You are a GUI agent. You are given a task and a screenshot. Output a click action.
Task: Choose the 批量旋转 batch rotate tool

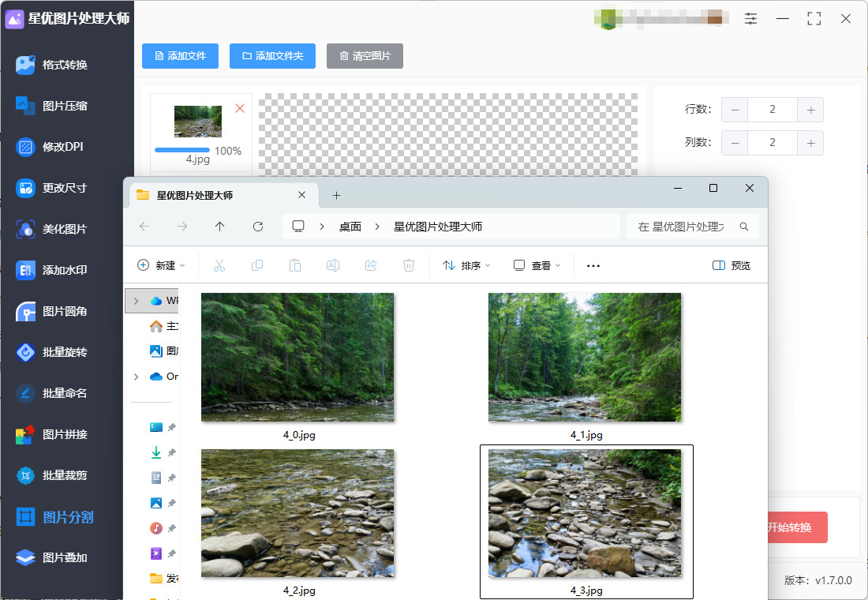pyautogui.click(x=63, y=352)
